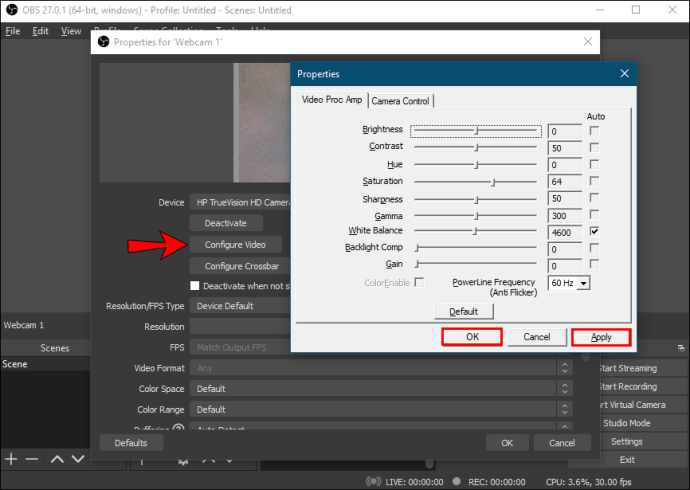
Task: Move scene down with down arrow
Action: point(78,459)
